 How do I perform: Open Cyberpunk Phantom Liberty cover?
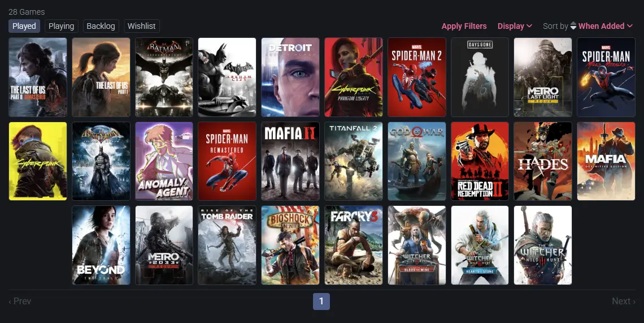point(354,77)
